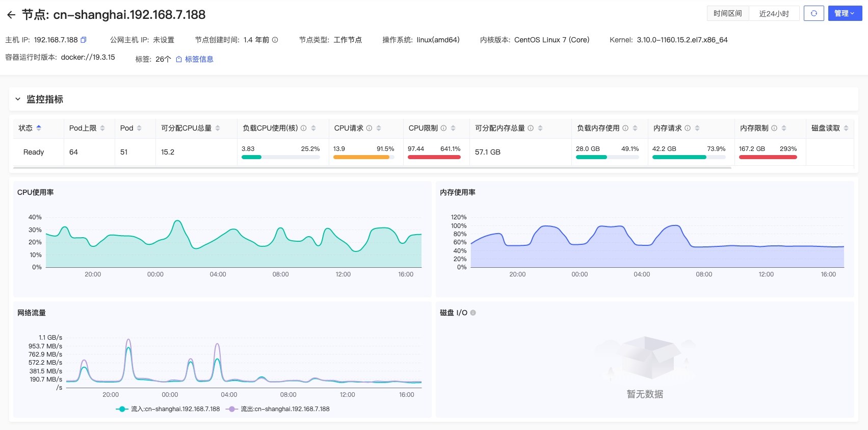Click the table horizontal scrollbar

372,168
